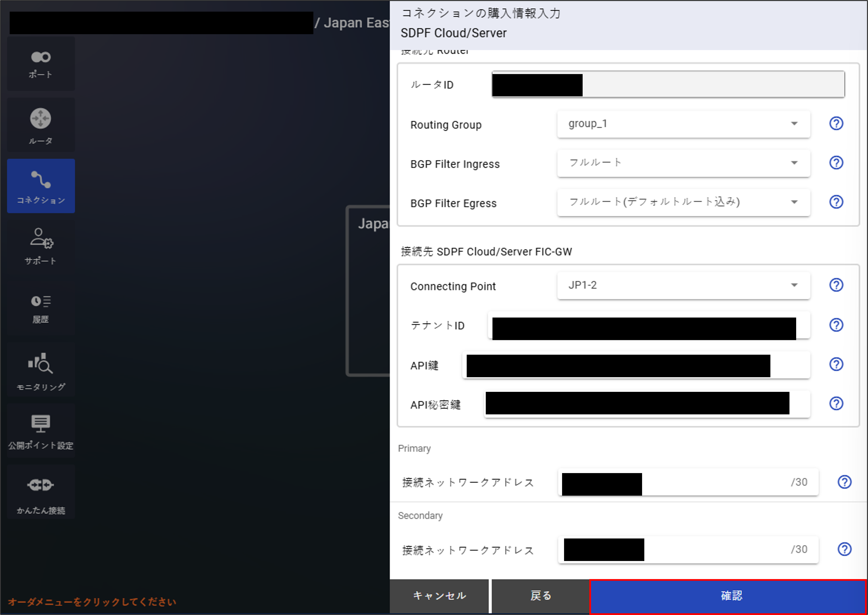Click help icon beside Primary 接続ネットワークアドレス

[844, 482]
